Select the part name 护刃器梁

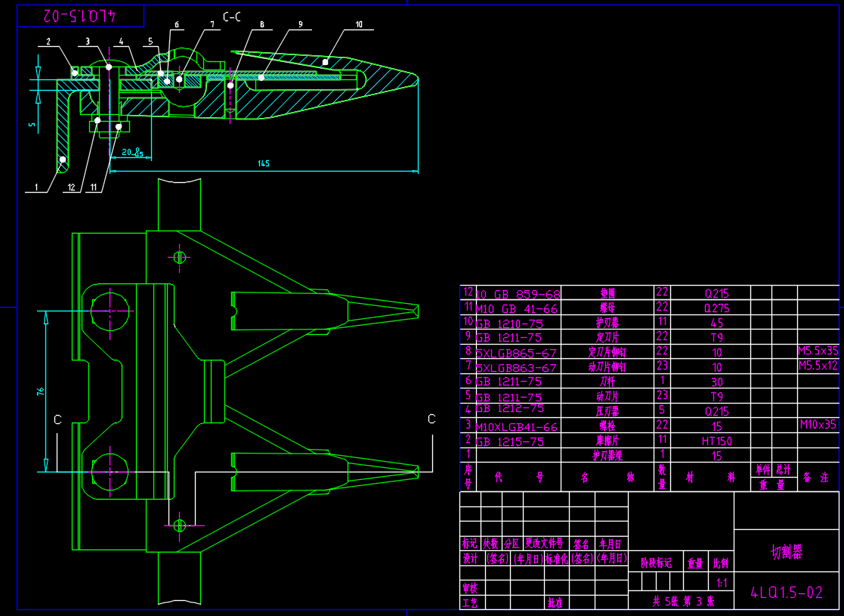[x=607, y=455]
